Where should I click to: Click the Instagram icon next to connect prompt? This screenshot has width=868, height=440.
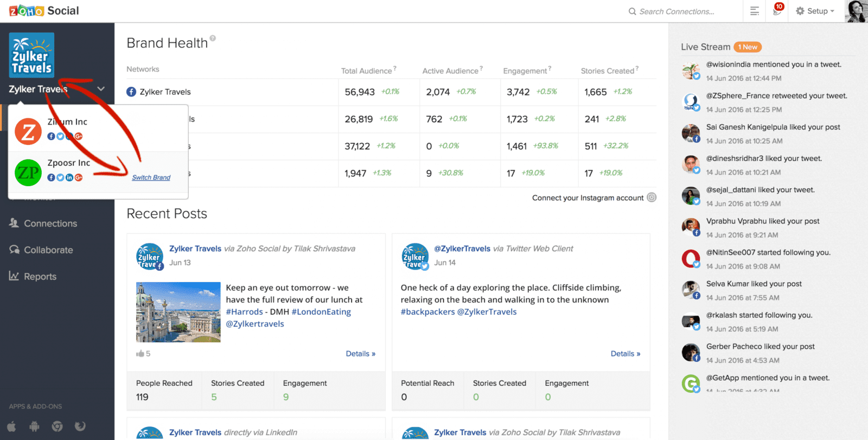click(652, 197)
